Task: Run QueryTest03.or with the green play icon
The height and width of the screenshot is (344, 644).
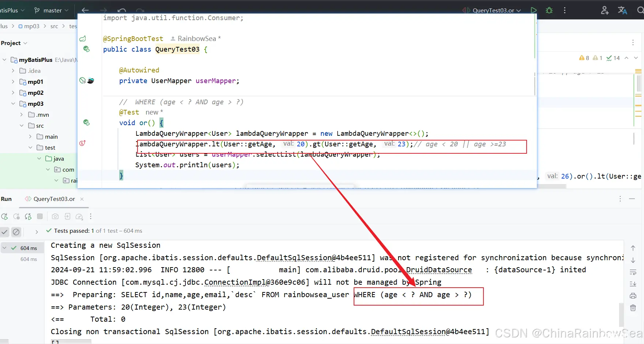Action: coord(534,10)
